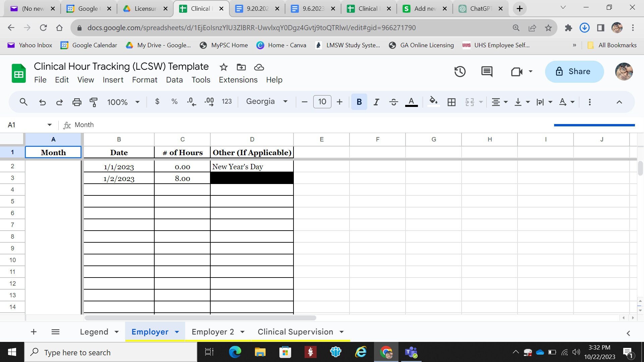The height and width of the screenshot is (362, 644).
Task: Toggle italic formatting
Action: coord(376,102)
